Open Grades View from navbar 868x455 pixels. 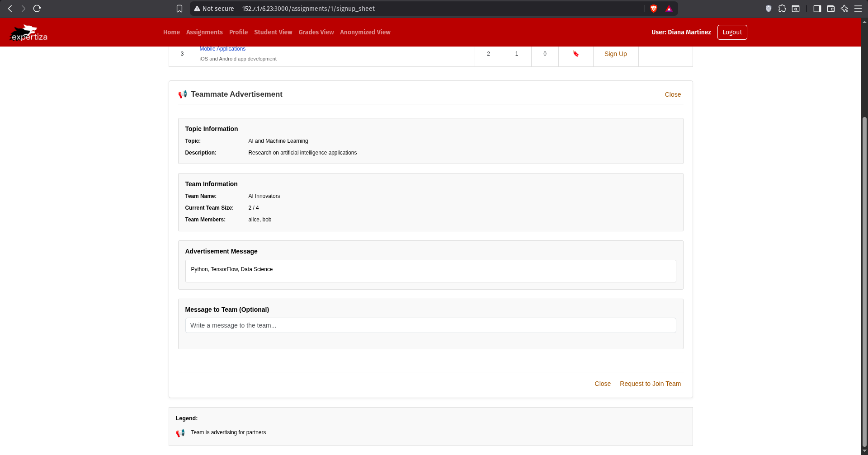tap(316, 32)
